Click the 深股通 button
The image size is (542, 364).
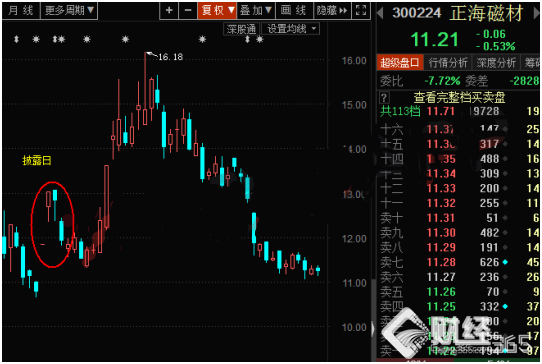coord(241,29)
